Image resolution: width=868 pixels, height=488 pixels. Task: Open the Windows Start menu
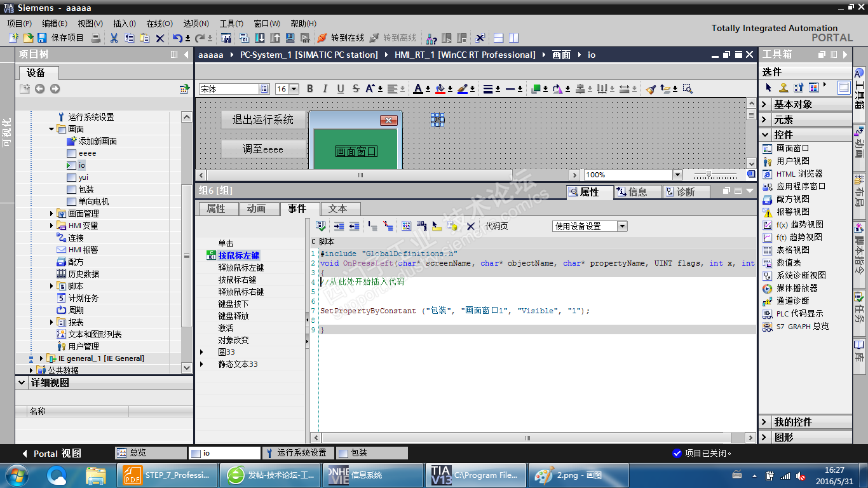(x=15, y=475)
